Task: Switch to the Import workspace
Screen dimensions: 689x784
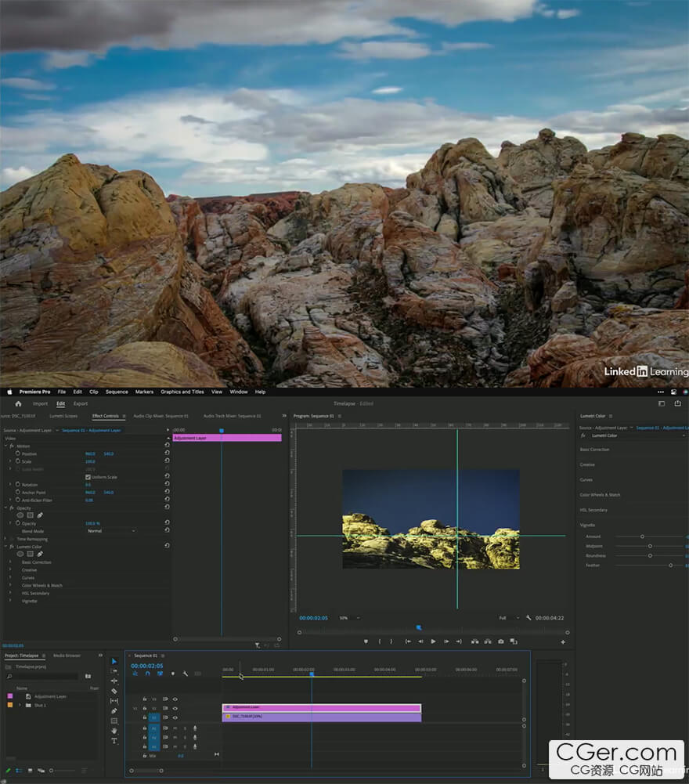Action: [x=40, y=403]
